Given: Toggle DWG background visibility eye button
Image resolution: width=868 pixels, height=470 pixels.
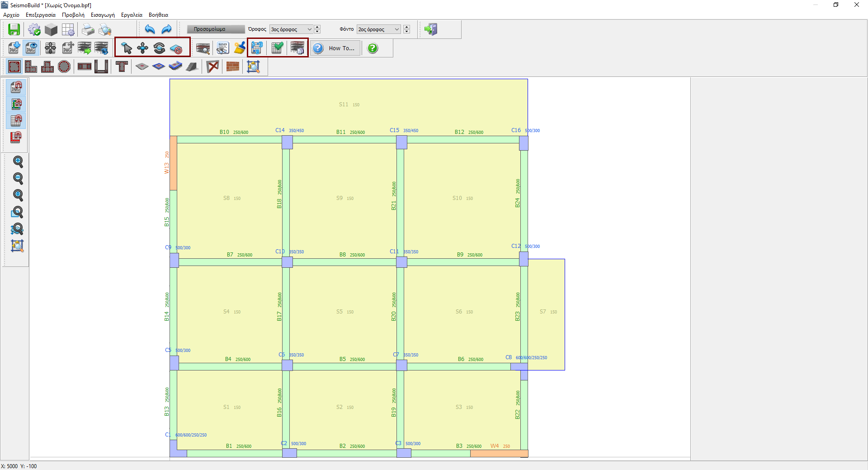Looking at the screenshot, I should point(31,48).
